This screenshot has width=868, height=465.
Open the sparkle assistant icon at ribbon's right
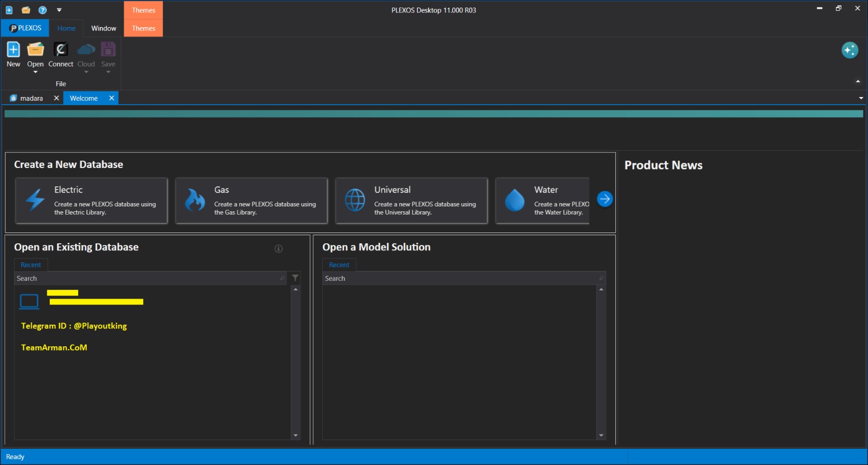(x=850, y=50)
